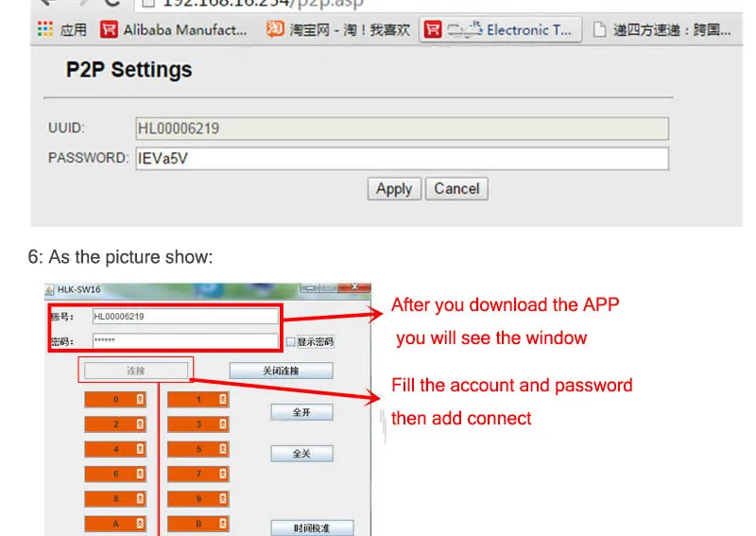Enable the 显示密码 show password checkbox
The height and width of the screenshot is (536, 756).
290,341
